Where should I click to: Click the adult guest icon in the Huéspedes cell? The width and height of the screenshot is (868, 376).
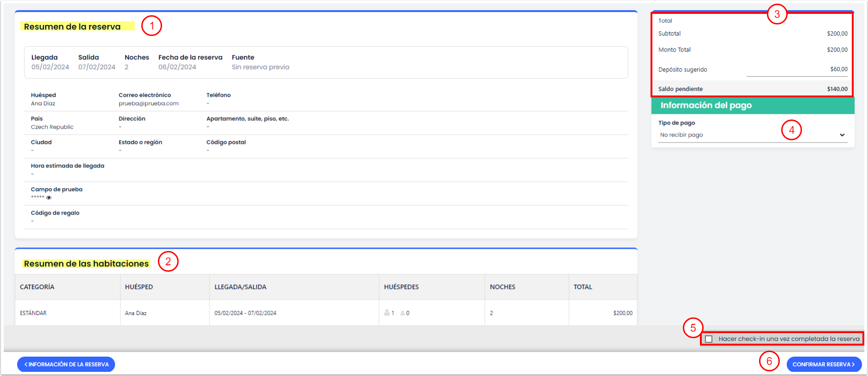(387, 313)
